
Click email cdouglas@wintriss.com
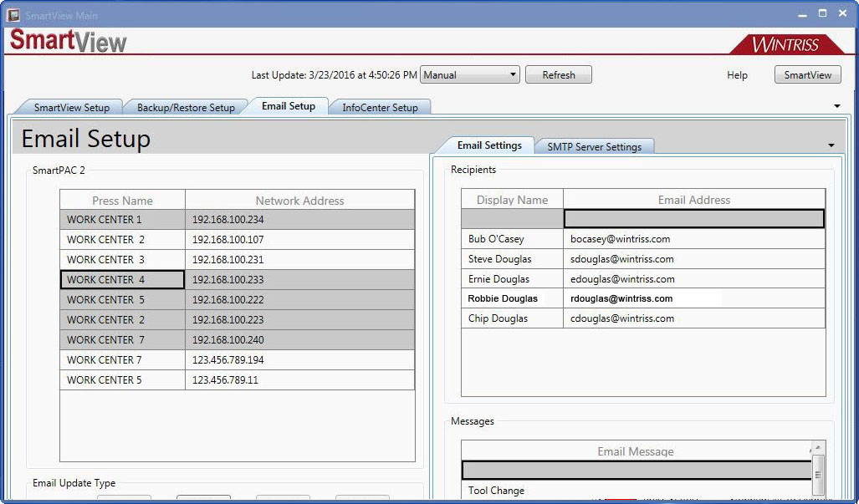pyautogui.click(x=621, y=318)
